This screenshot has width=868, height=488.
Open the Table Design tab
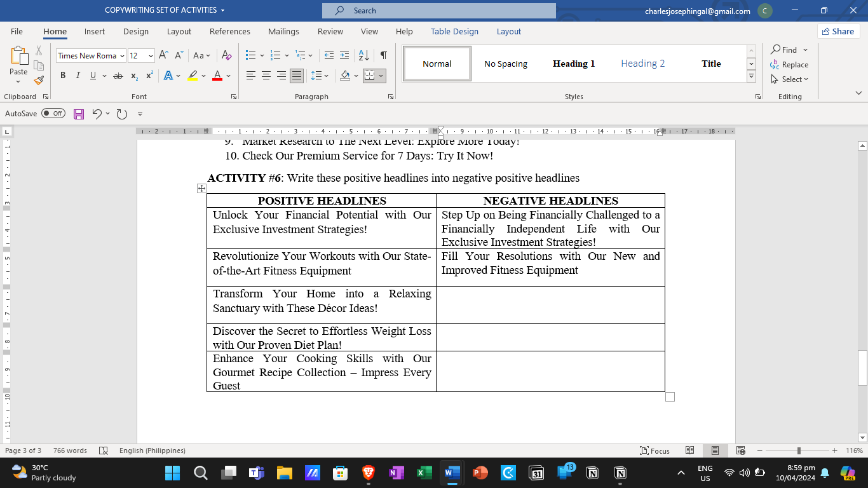[454, 31]
